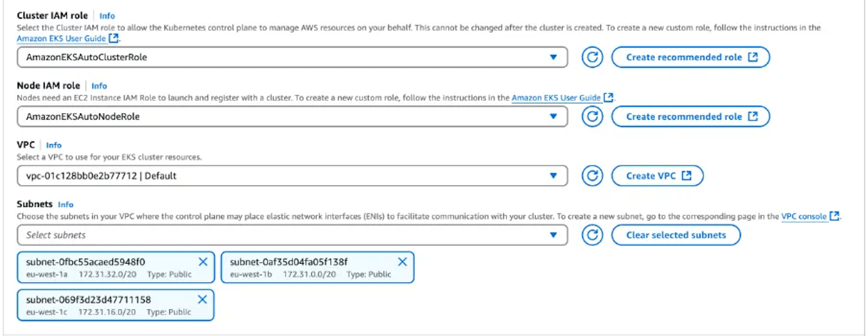The width and height of the screenshot is (868, 336).
Task: Click subnet-069f3d23d47711158 name text
Action: coord(89,299)
